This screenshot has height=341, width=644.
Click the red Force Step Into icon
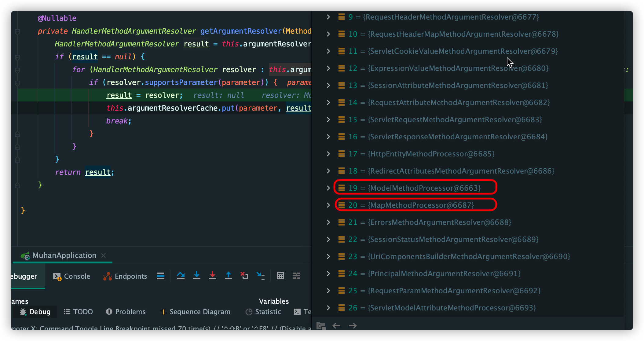pos(213,276)
